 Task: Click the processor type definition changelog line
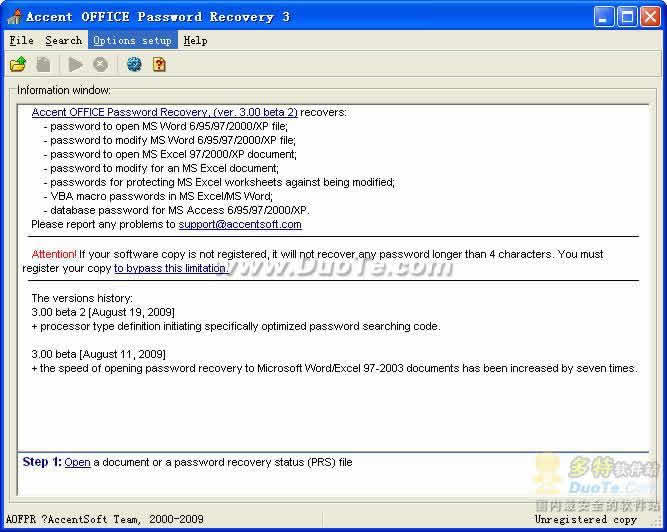tap(236, 326)
